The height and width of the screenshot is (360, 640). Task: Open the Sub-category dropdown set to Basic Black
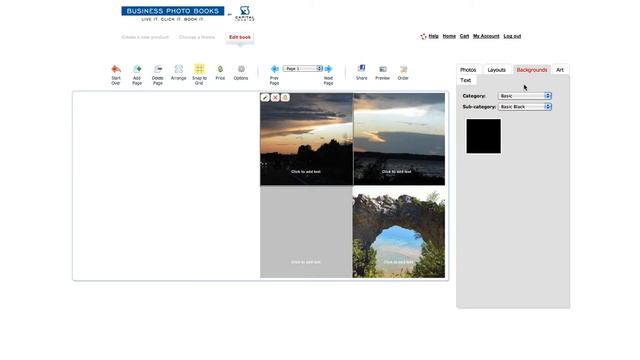pos(525,107)
